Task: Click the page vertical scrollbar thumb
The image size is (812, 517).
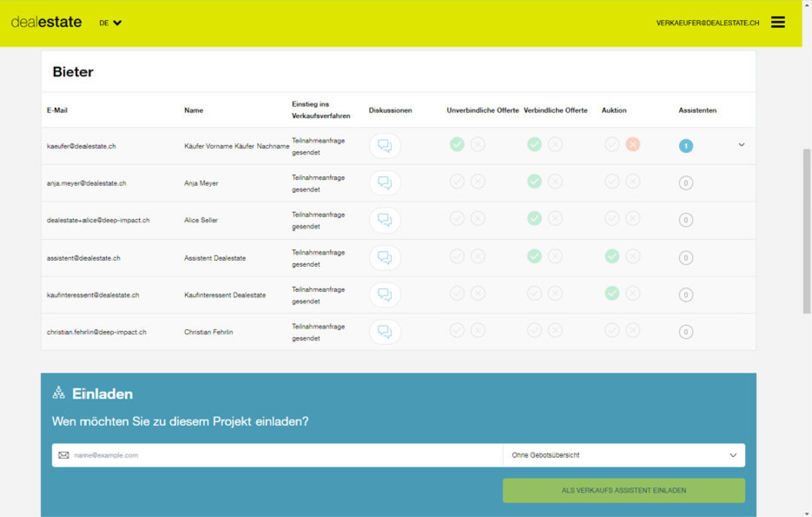Action: click(x=807, y=231)
